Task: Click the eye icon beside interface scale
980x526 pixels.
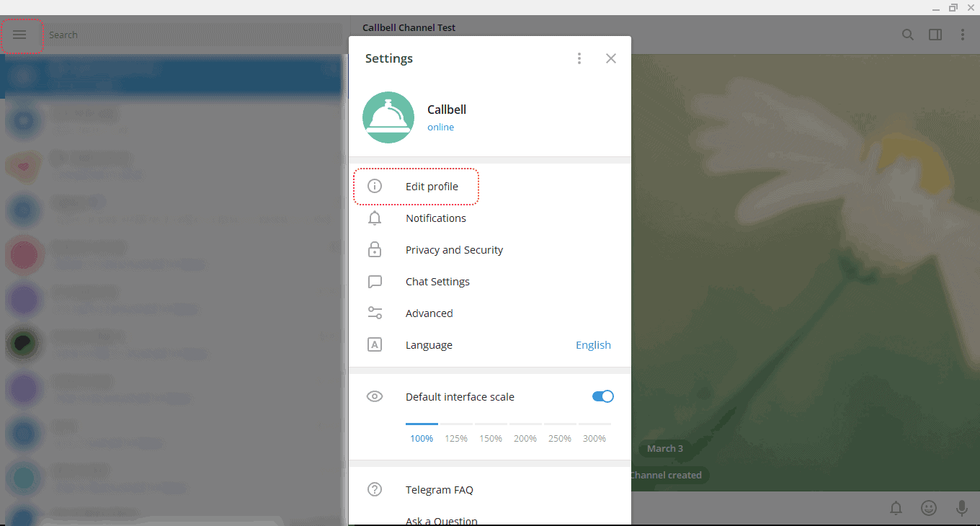Action: (375, 396)
